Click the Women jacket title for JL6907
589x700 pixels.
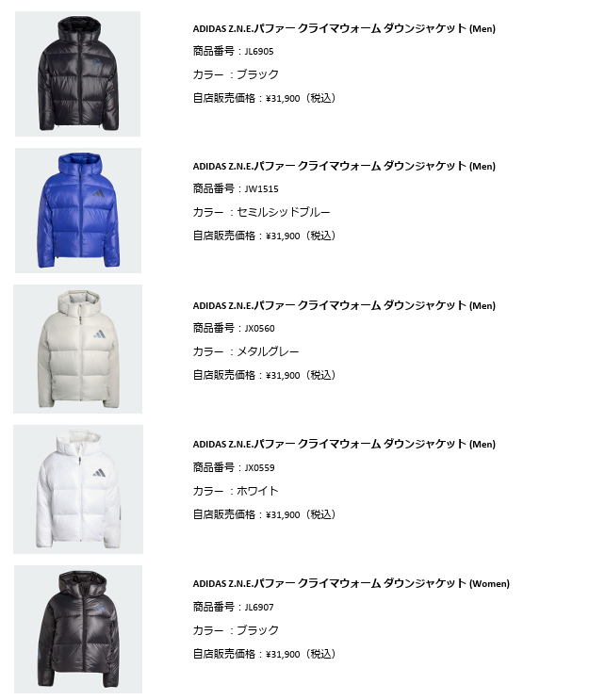351,583
